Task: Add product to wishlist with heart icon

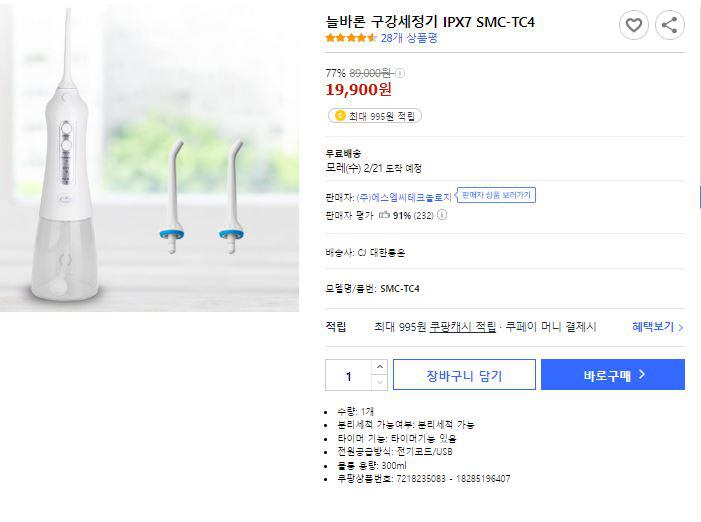Action: click(633, 26)
